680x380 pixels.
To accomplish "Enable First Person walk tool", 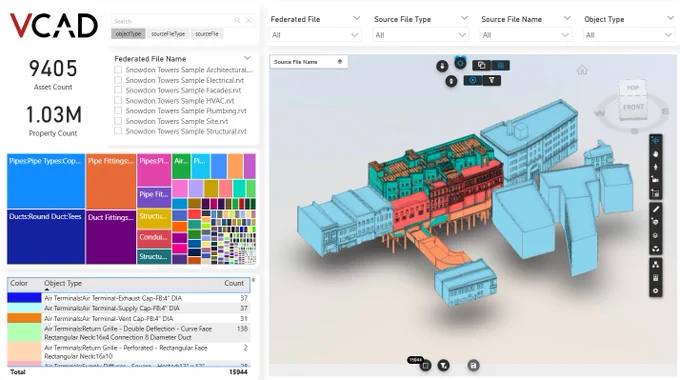I will (655, 167).
